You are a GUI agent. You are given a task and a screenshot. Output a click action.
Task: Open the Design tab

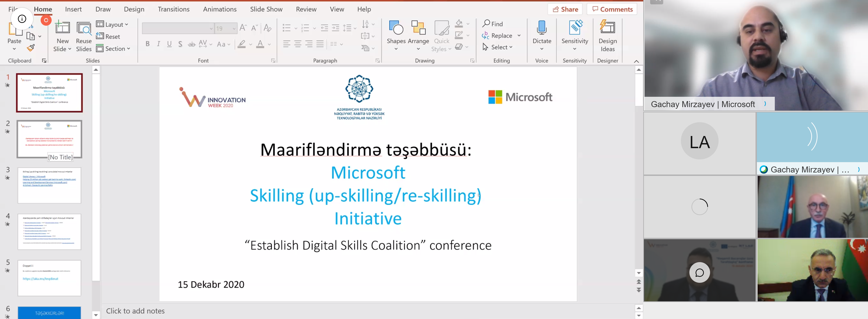tap(134, 9)
